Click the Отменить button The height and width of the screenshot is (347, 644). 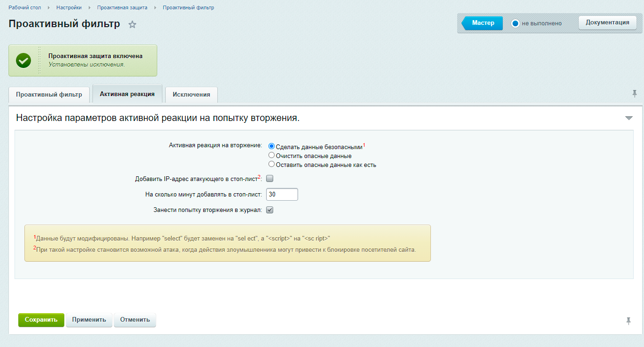[135, 320]
